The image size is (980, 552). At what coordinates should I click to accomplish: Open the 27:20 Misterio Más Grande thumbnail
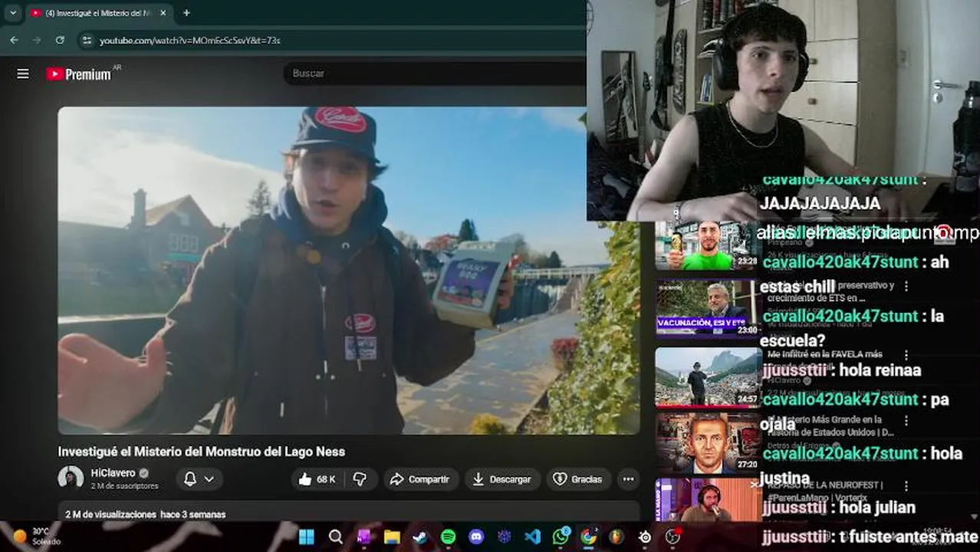pos(707,442)
